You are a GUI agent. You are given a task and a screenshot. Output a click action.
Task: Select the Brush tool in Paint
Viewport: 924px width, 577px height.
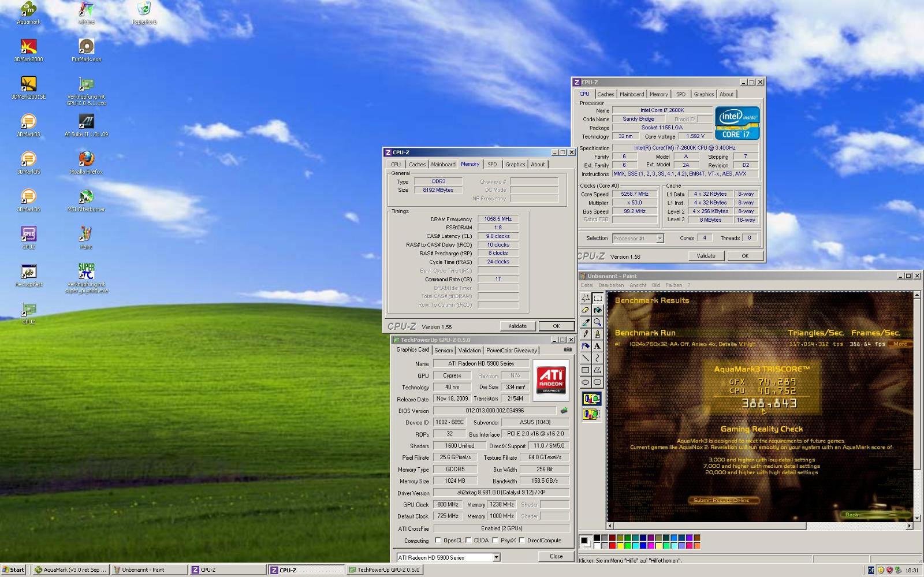597,334
